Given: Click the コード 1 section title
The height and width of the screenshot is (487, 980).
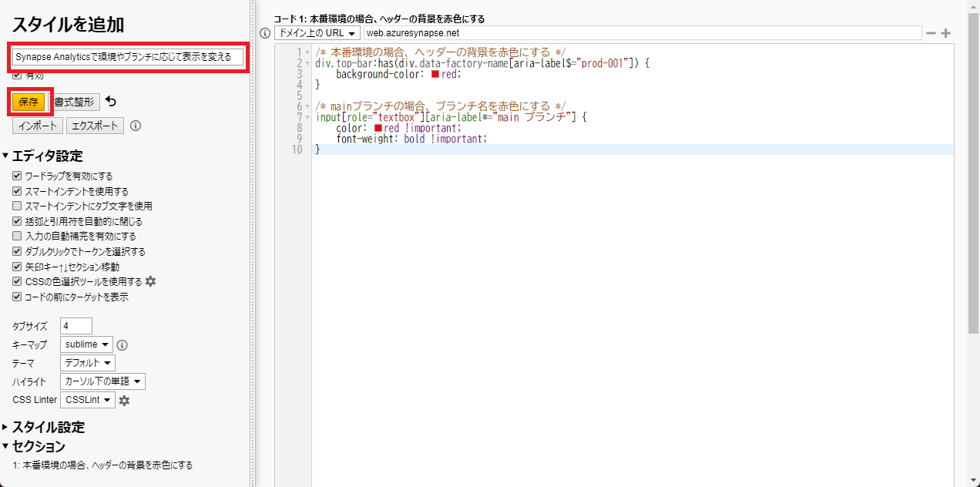Looking at the screenshot, I should coord(379,18).
